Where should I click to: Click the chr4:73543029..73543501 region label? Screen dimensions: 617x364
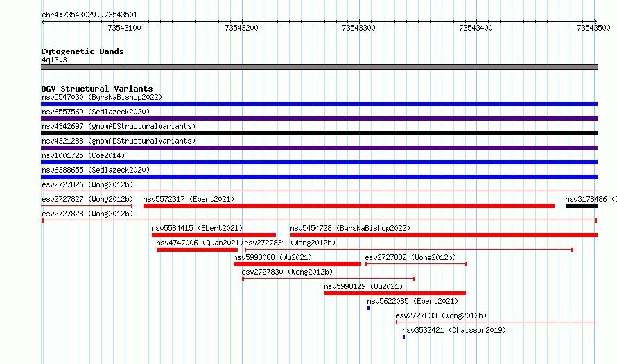pos(89,15)
